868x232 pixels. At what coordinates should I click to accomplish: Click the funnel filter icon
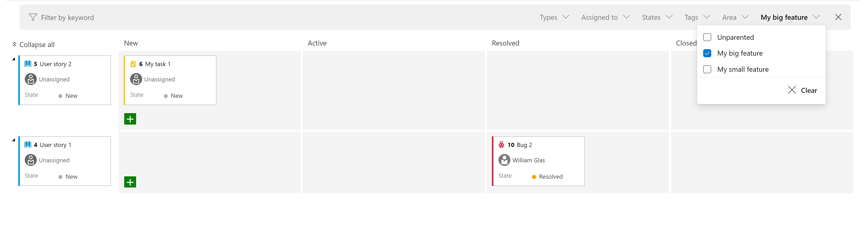pyautogui.click(x=33, y=17)
